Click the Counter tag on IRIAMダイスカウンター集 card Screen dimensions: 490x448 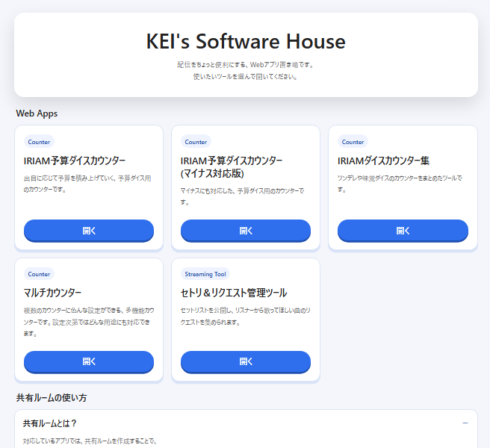(x=353, y=142)
